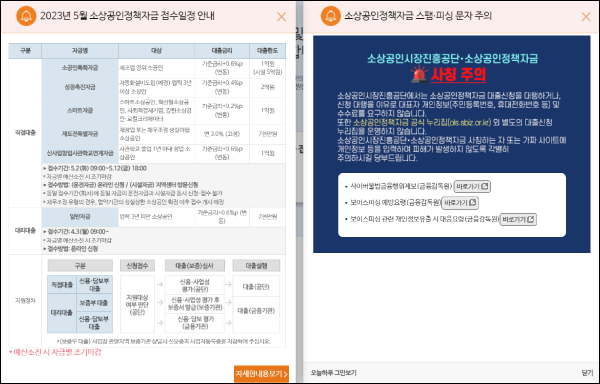Click 대출(보증)심사 step header
The width and height of the screenshot is (600, 384).
pos(195,265)
